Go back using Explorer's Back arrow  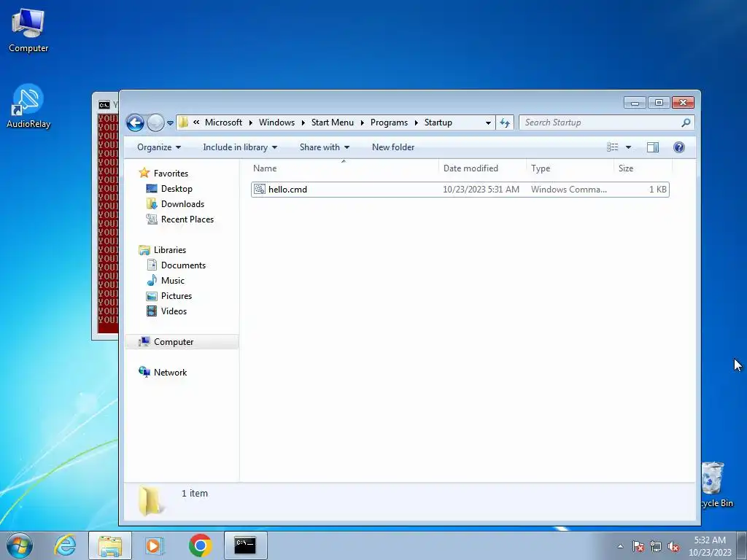click(135, 122)
